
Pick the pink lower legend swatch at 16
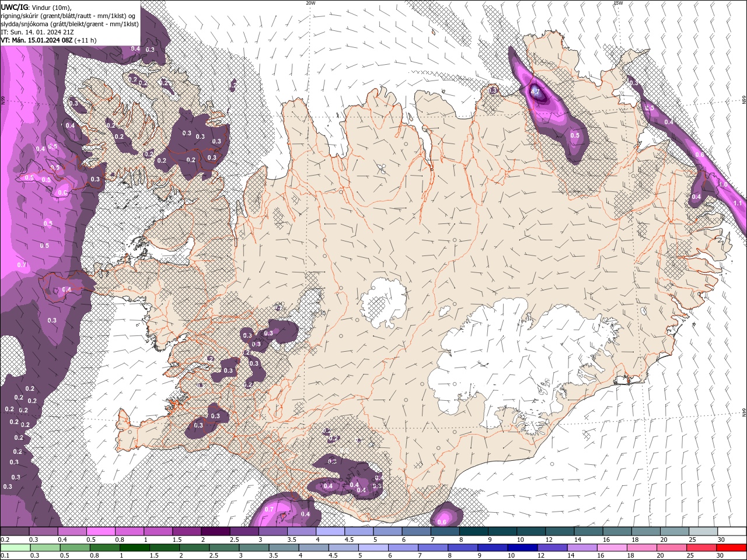[611, 548]
